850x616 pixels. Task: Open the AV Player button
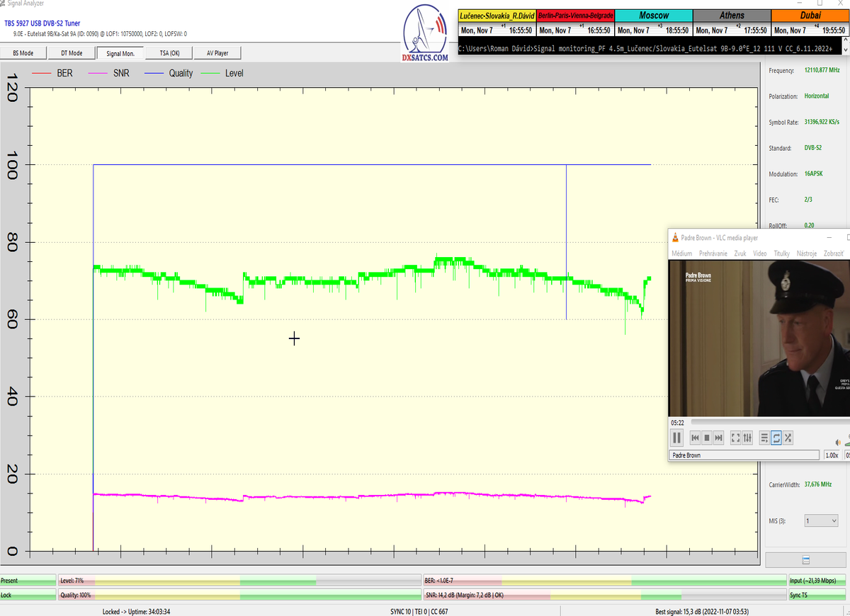pos(218,53)
